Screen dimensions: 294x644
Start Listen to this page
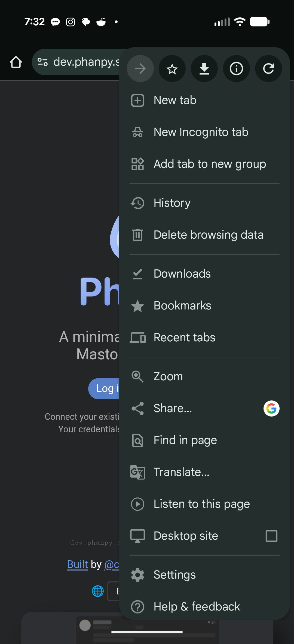[201, 504]
